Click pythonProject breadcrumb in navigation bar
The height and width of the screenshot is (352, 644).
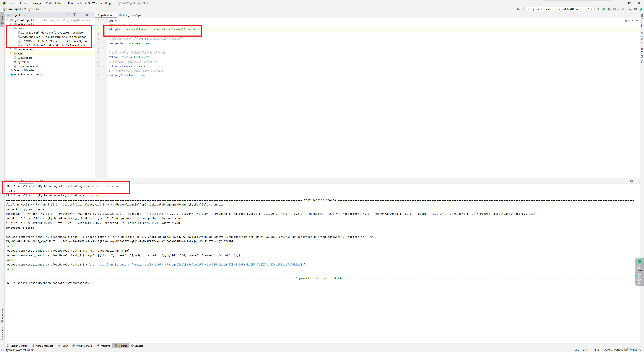click(12, 9)
